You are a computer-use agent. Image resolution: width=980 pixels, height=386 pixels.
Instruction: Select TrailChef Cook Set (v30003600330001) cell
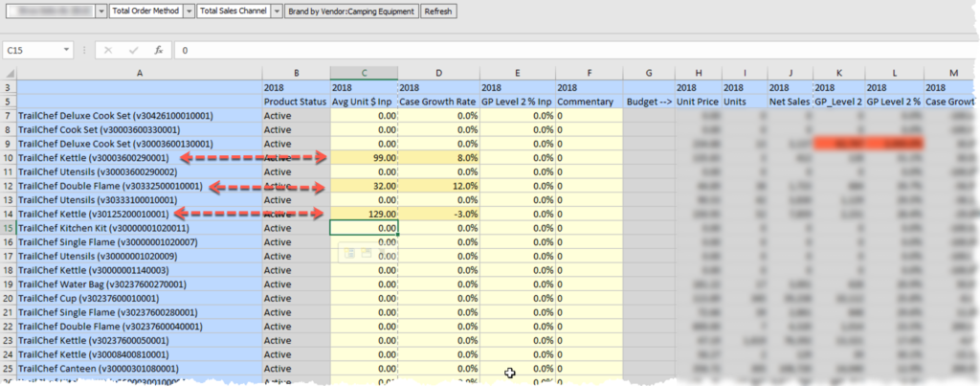coord(140,129)
